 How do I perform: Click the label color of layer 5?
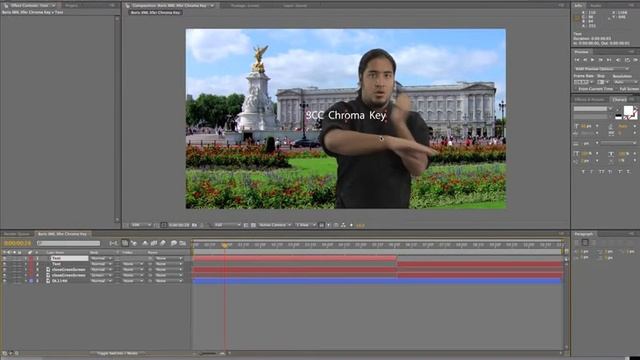pyautogui.click(x=31, y=281)
